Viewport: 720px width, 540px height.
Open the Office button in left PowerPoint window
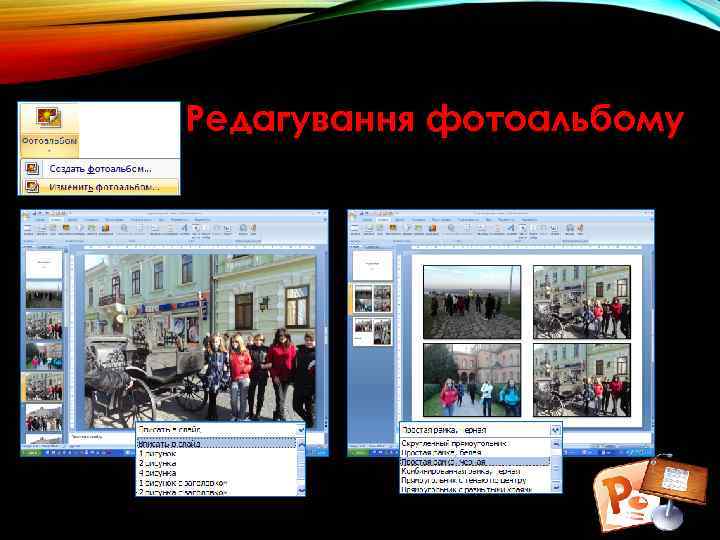pos(25,215)
